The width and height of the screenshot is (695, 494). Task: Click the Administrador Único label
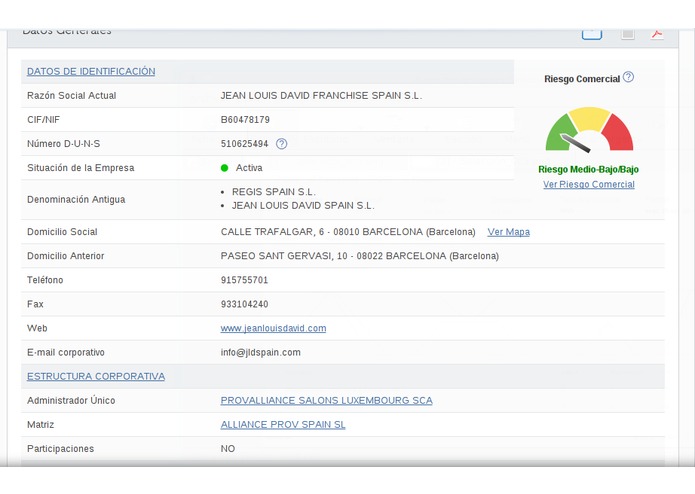tap(71, 401)
